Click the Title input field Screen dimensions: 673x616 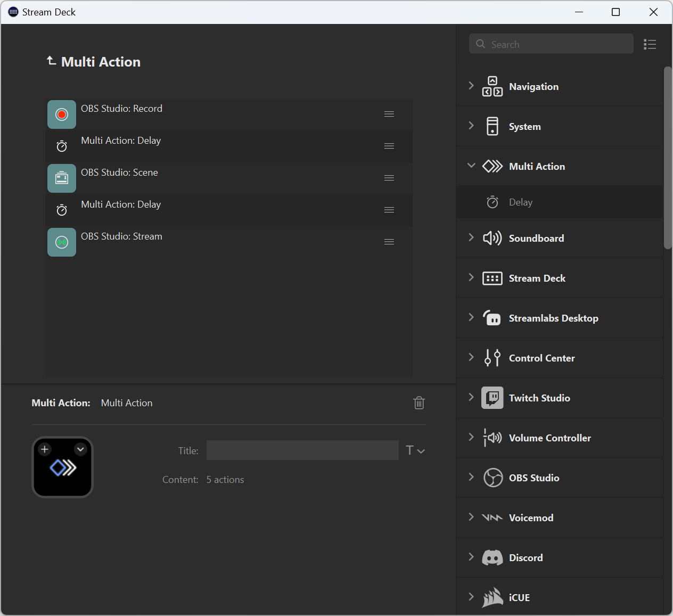pos(302,450)
